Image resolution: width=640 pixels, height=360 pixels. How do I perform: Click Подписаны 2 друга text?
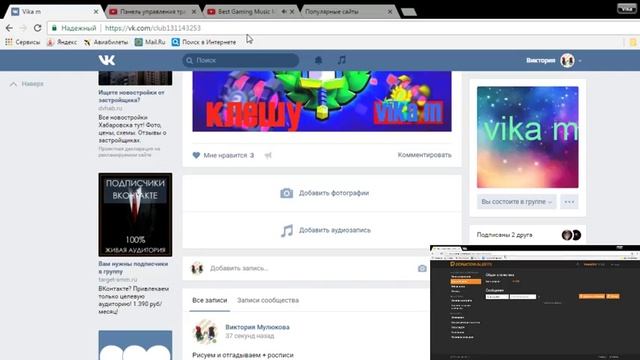(504, 235)
